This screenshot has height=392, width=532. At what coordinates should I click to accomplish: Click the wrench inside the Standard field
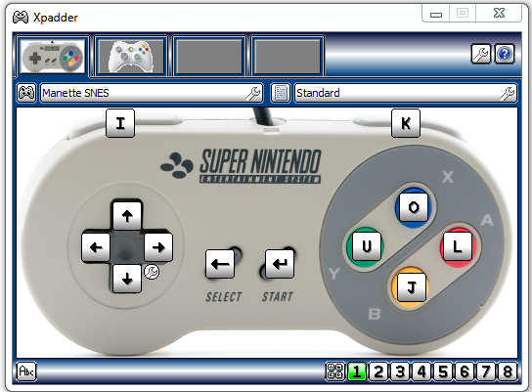coord(507,93)
